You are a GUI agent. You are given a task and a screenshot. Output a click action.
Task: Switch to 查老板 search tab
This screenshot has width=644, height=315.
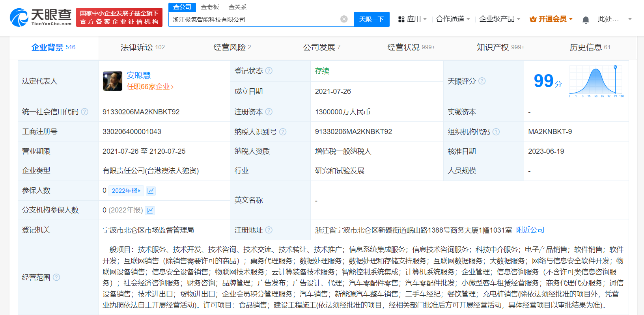point(210,7)
